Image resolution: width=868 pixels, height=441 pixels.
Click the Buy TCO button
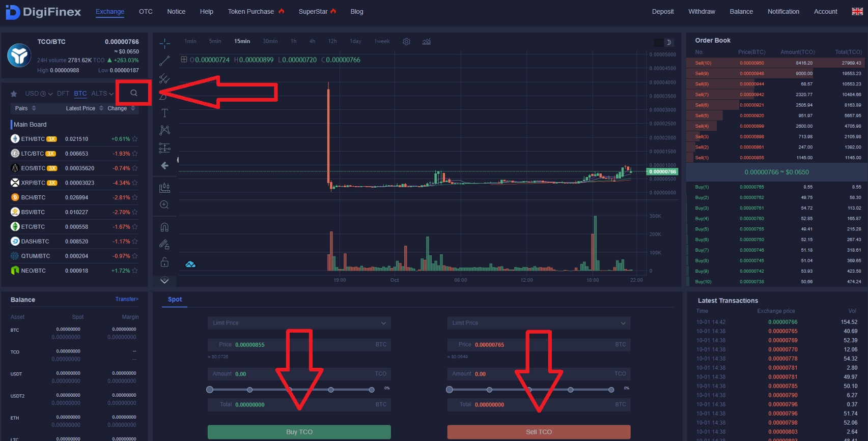tap(299, 432)
